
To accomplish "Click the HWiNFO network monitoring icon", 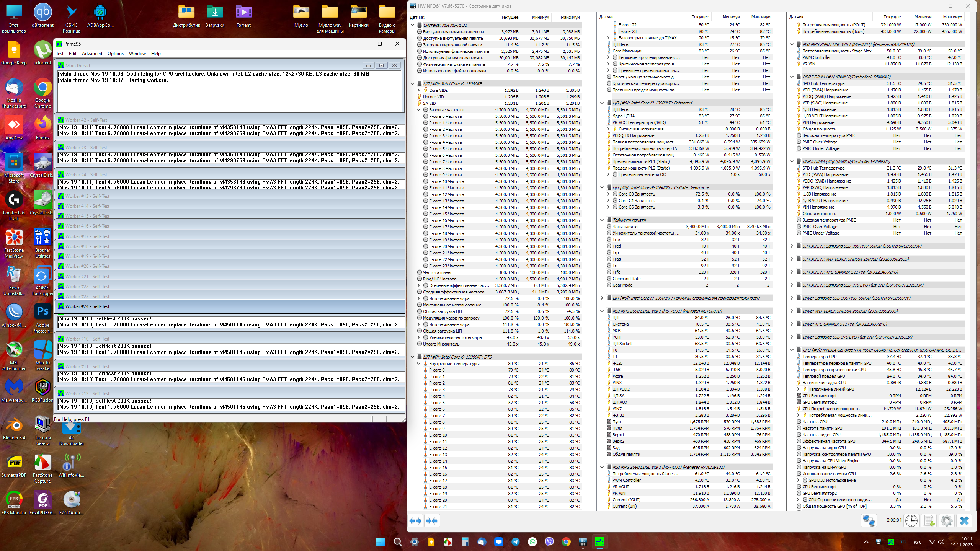I will (869, 521).
